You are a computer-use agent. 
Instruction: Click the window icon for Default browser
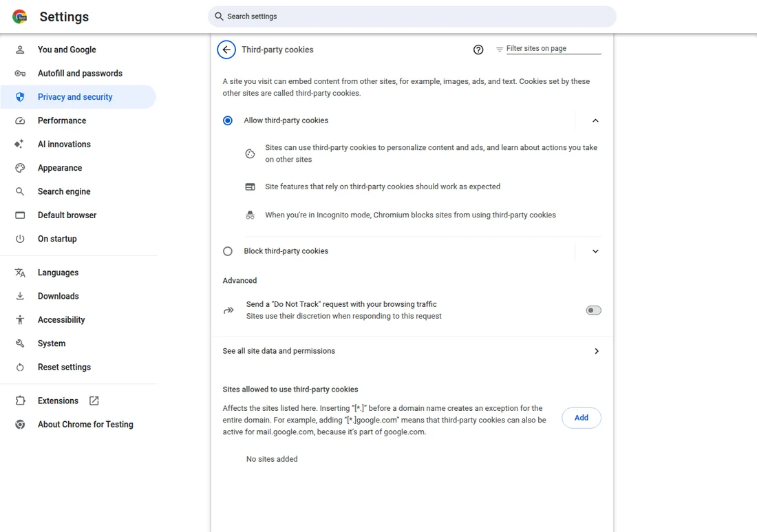coord(20,215)
